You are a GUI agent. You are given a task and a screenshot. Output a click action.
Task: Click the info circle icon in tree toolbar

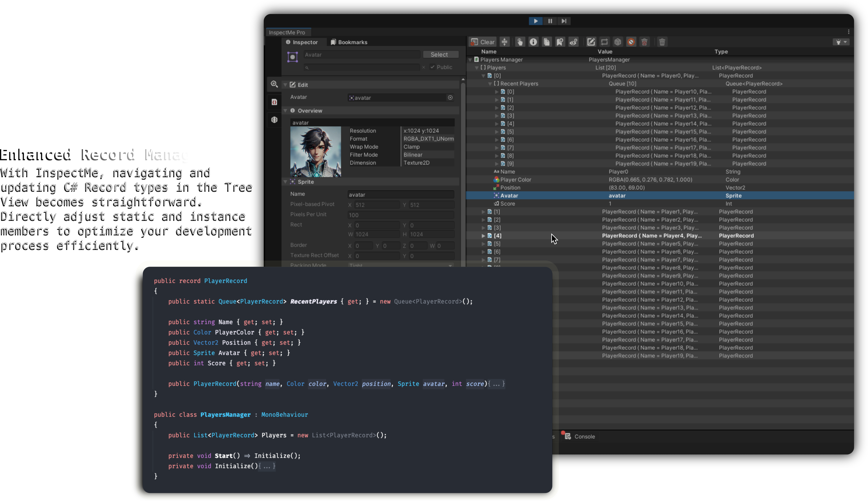click(x=533, y=42)
